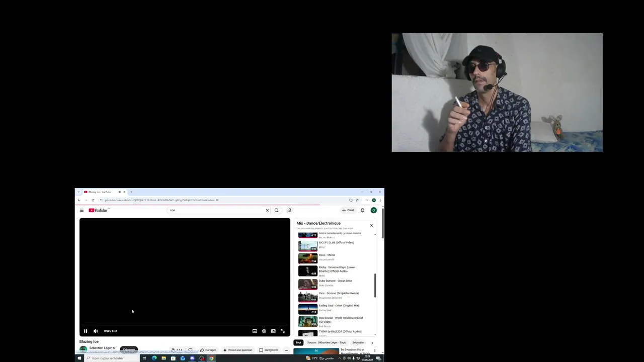Open the taskbar clock and date
Image resolution: width=644 pixels, height=362 pixels.
click(x=367, y=358)
